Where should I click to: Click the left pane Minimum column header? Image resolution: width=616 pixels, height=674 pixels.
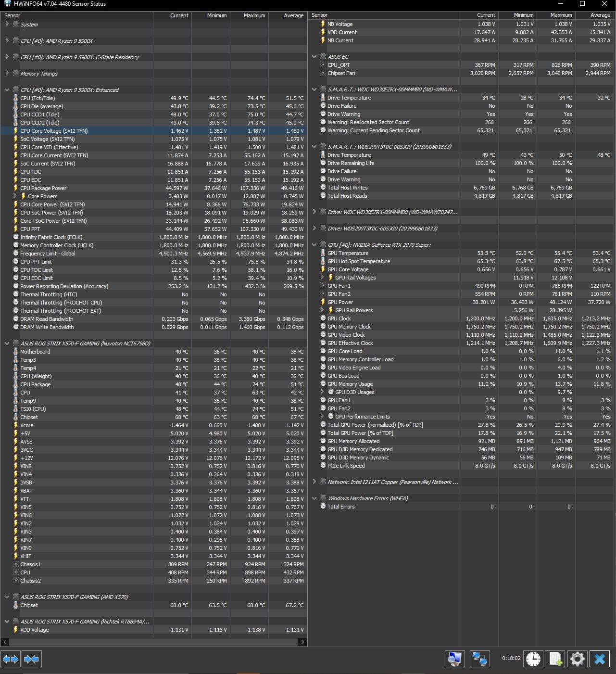point(211,15)
